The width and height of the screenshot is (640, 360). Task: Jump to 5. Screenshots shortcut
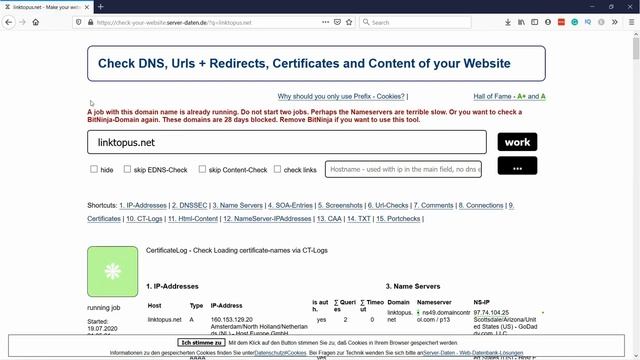point(340,205)
